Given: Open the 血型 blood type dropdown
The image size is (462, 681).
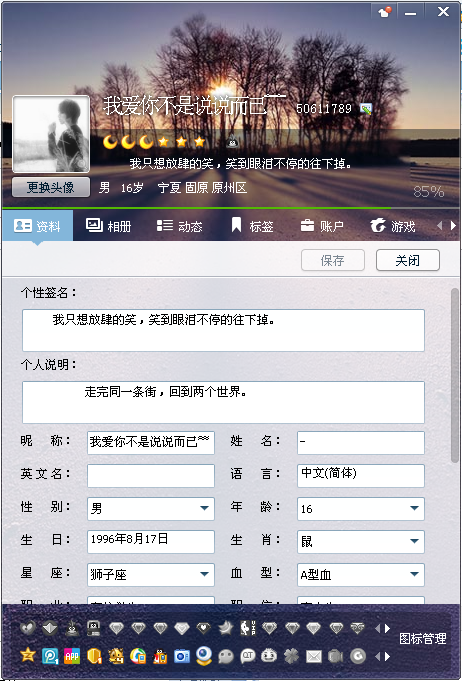Looking at the screenshot, I should [x=414, y=574].
